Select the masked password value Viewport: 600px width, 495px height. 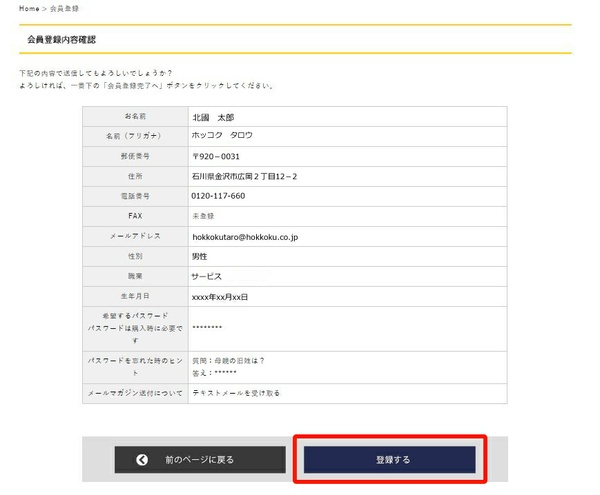(x=207, y=327)
